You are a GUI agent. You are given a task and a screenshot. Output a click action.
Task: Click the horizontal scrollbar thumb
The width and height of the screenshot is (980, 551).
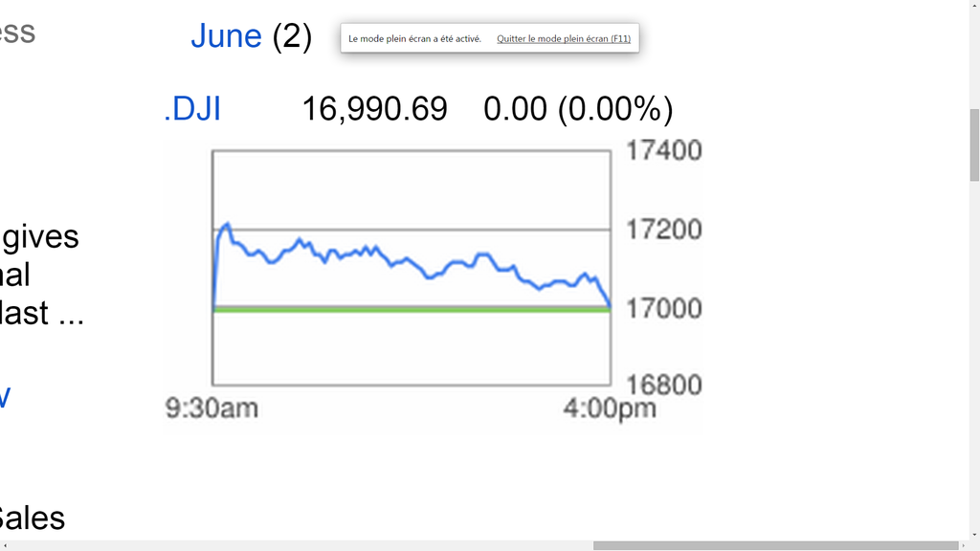tap(775, 546)
